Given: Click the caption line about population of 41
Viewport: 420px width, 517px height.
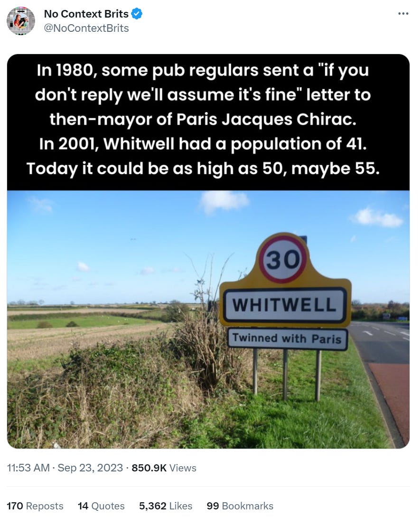Looking at the screenshot, I should tap(203, 144).
